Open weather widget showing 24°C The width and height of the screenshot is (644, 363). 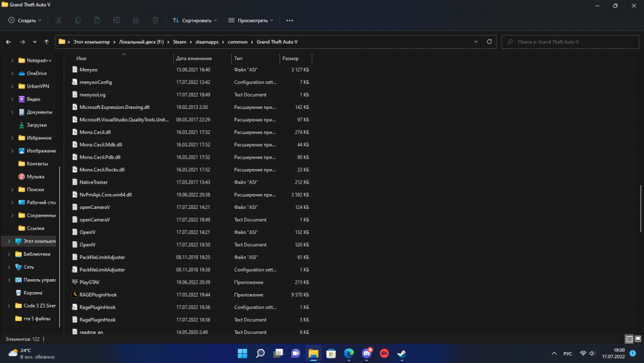click(x=31, y=353)
